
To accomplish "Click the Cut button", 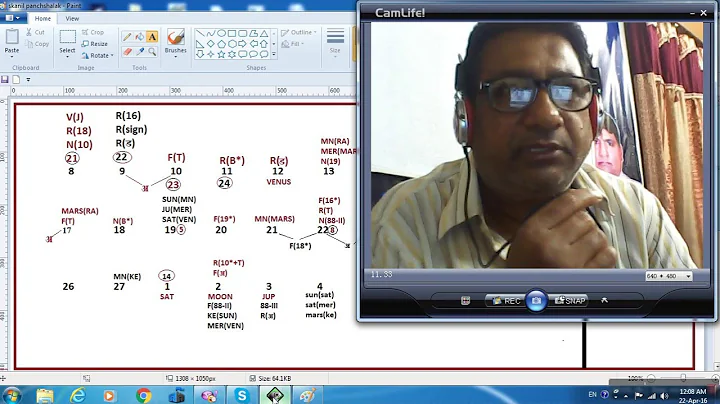I will (x=35, y=32).
